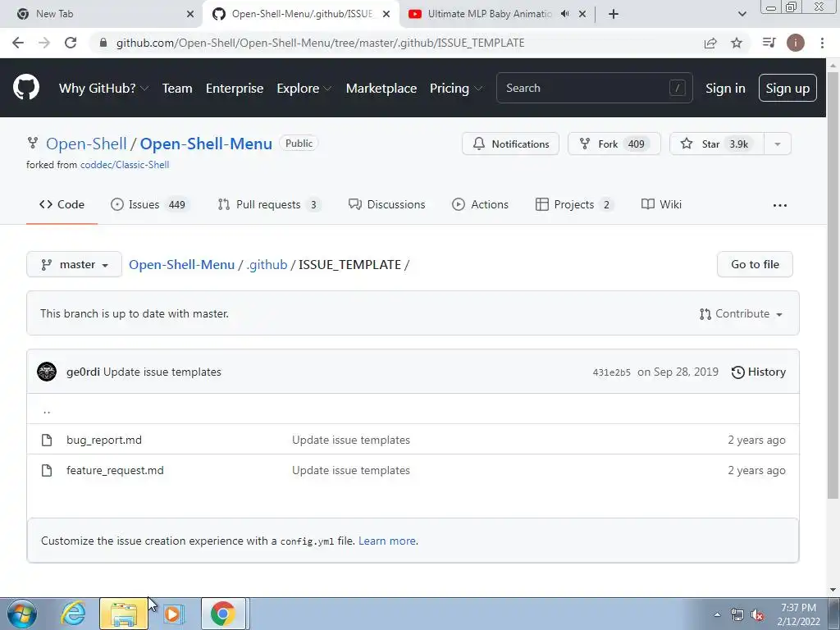This screenshot has height=630, width=840.
Task: Open commit hash 431e2b5
Action: [x=612, y=372]
